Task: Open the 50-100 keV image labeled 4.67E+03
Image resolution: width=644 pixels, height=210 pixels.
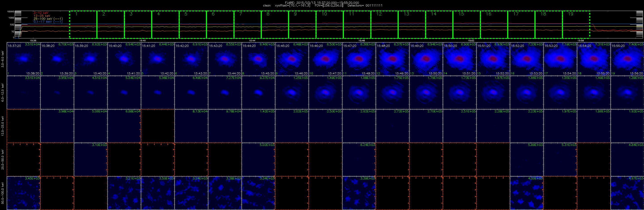Action: (627, 193)
